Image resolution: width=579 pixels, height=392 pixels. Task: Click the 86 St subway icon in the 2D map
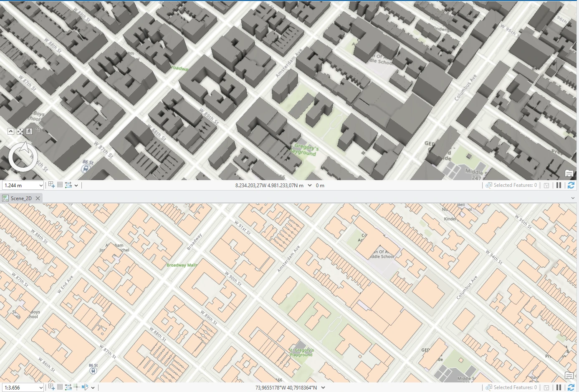coord(93,371)
